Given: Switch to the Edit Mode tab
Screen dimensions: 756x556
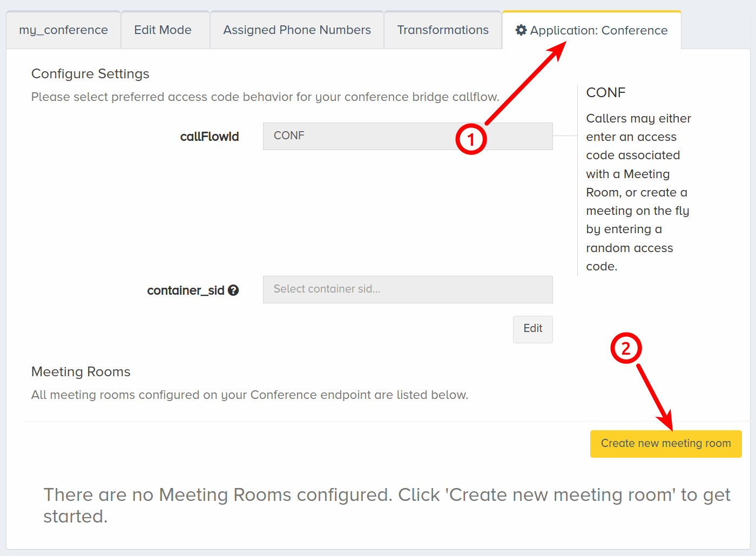Looking at the screenshot, I should click(163, 30).
